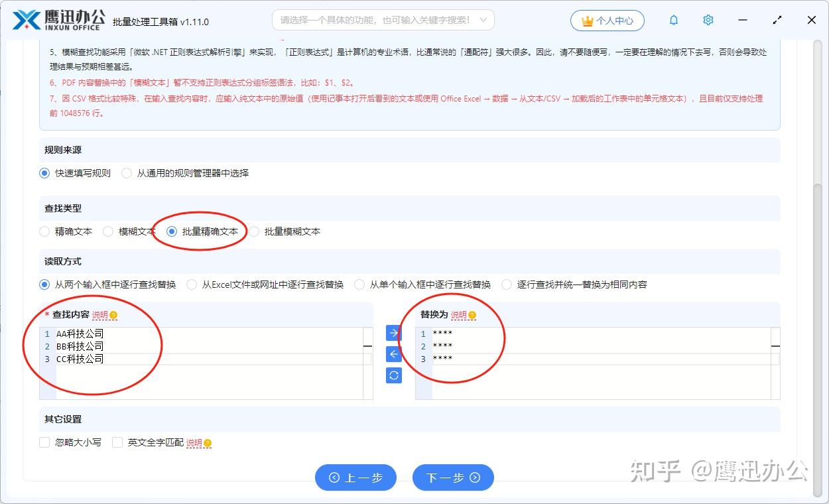Click line AA科技公司 in search box
Screen dimensions: 829x504
point(80,334)
